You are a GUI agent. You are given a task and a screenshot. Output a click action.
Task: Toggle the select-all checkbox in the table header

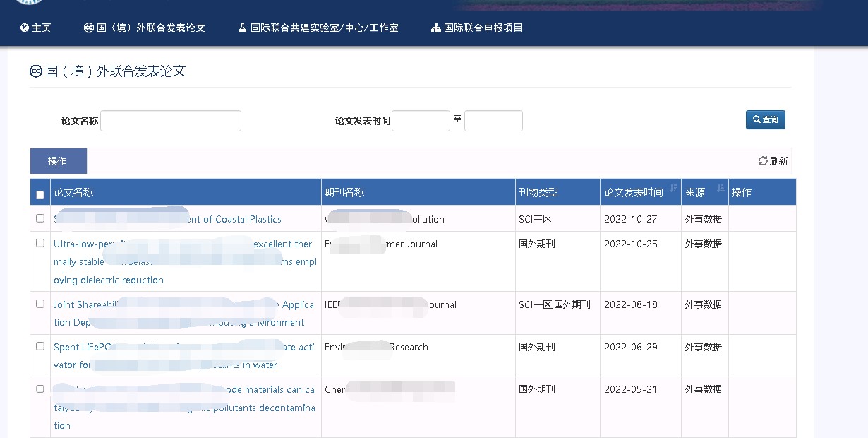(40, 194)
